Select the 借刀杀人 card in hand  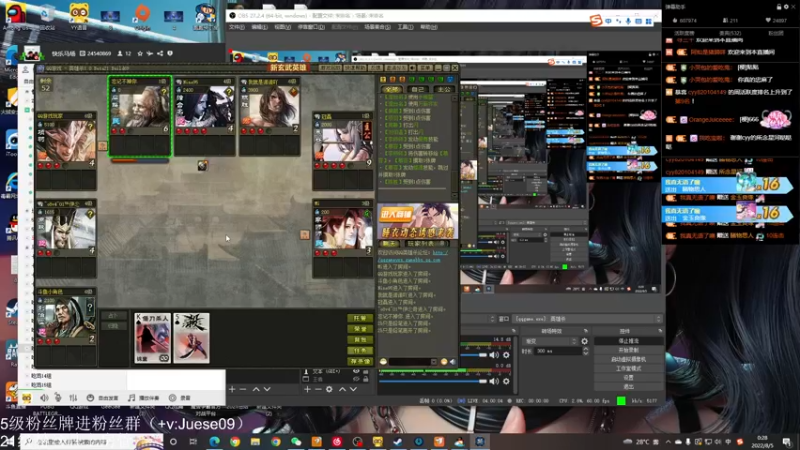tap(153, 338)
